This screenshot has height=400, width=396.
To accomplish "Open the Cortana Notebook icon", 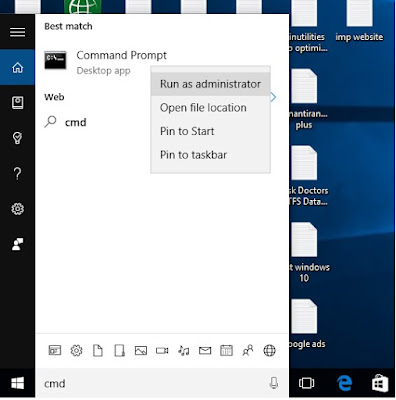I will (x=17, y=103).
